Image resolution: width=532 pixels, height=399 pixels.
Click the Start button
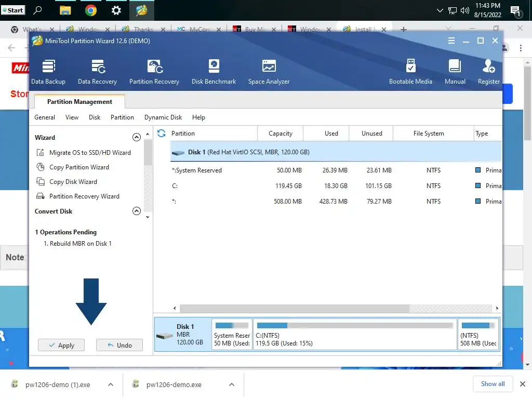pos(13,10)
